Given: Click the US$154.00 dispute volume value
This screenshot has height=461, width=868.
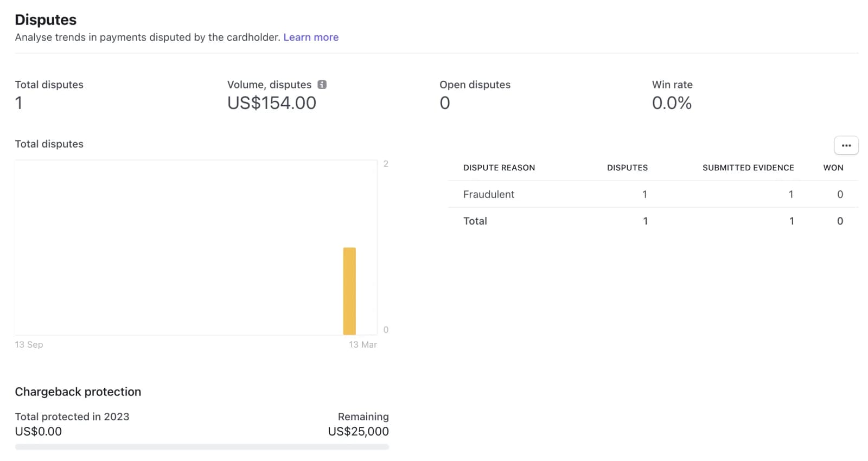Looking at the screenshot, I should click(271, 103).
